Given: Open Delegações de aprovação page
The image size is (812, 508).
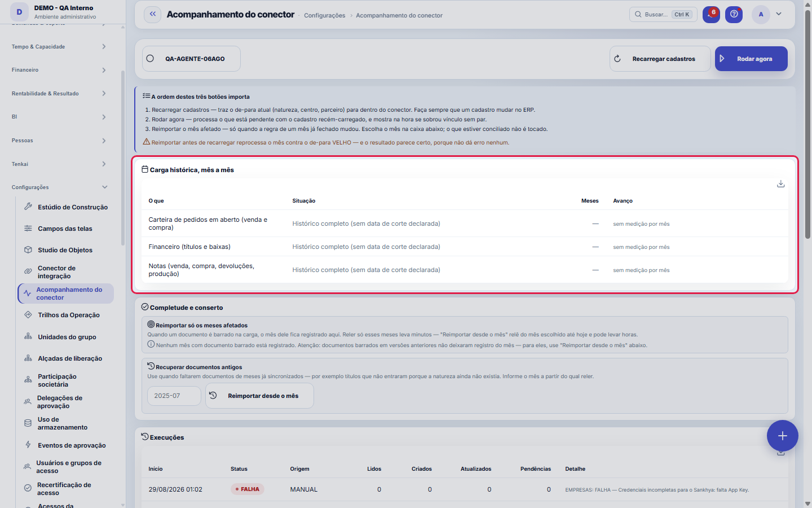Looking at the screenshot, I should 65,402.
